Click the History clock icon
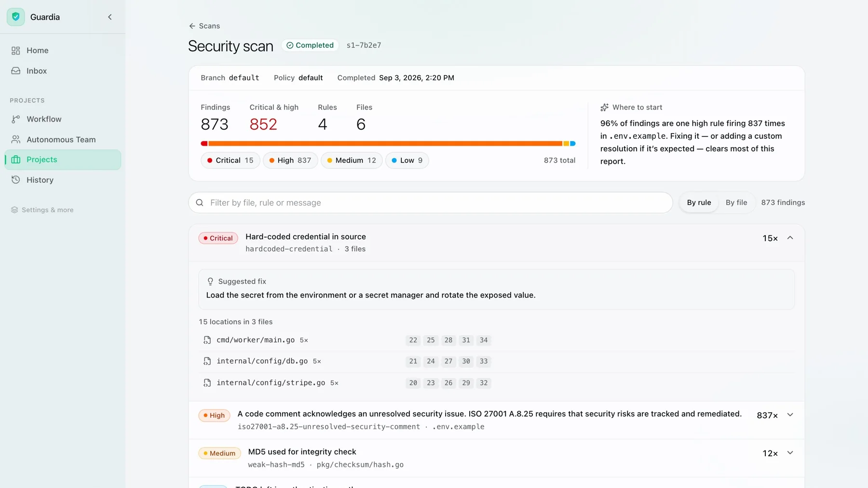Screen dimensions: 868x488 pos(16,180)
